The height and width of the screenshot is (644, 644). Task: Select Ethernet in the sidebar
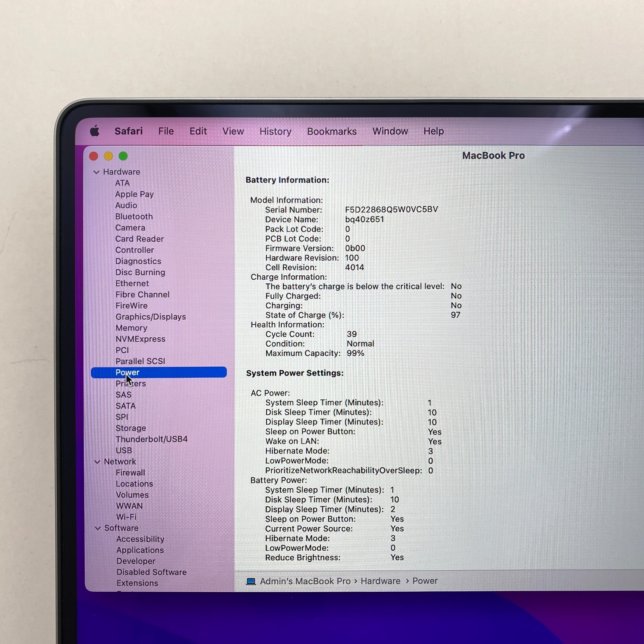(x=132, y=284)
